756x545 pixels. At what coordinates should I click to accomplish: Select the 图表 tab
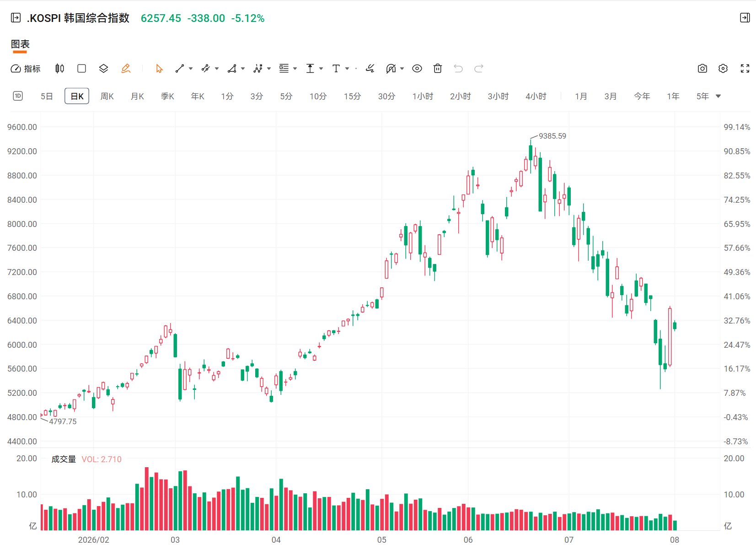tap(20, 44)
